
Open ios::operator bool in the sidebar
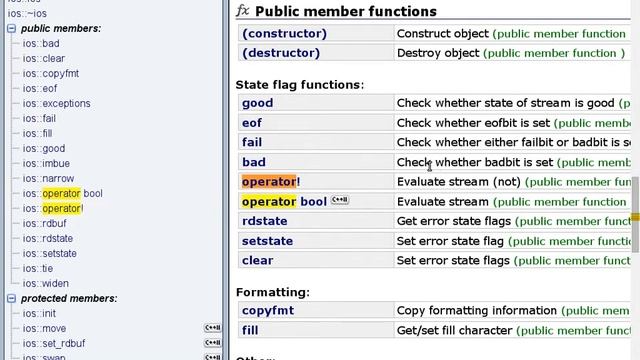[62, 193]
